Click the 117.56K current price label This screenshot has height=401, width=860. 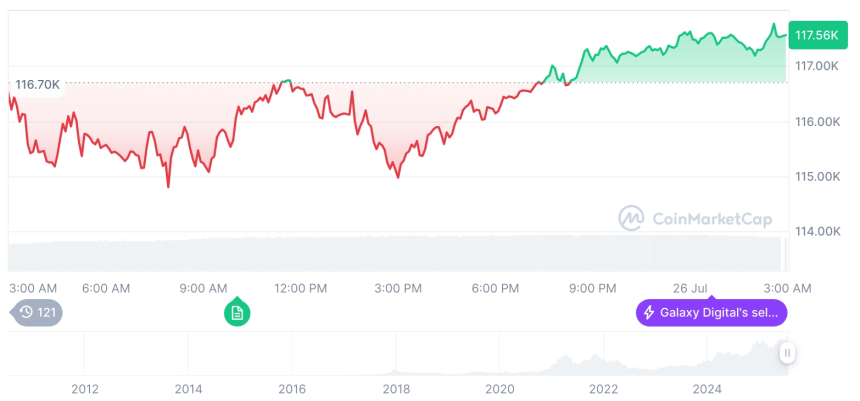(815, 35)
